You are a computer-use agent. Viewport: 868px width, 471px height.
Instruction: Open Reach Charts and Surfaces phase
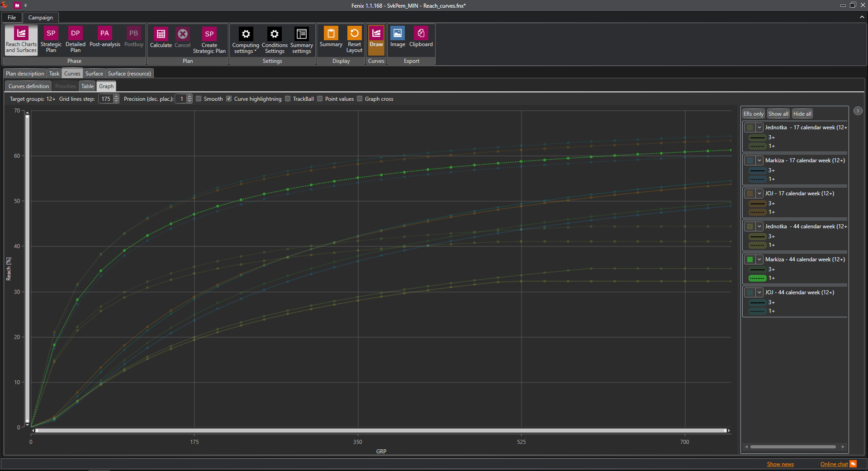[21, 40]
